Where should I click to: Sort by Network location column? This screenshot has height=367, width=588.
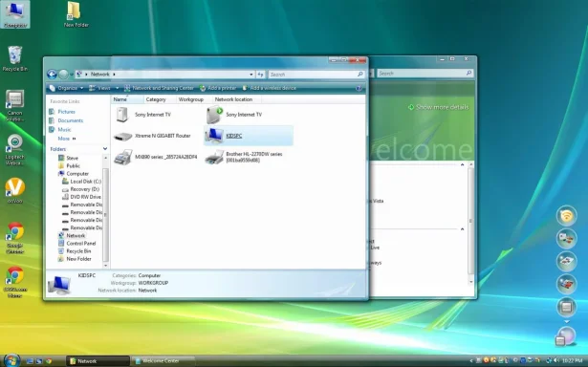(236, 99)
